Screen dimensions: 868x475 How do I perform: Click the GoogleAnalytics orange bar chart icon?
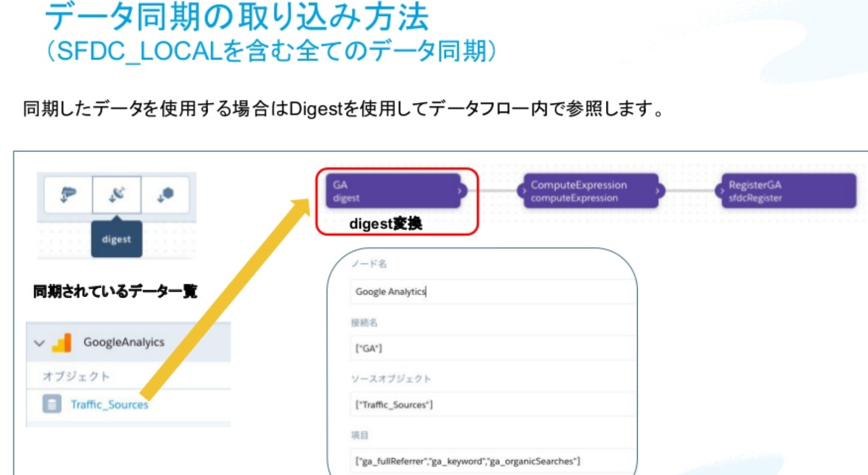(x=62, y=343)
